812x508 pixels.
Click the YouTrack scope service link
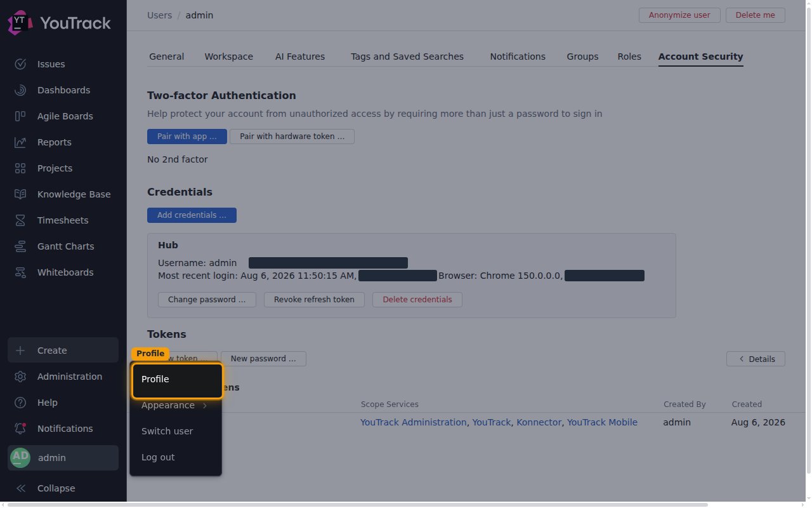(x=492, y=422)
